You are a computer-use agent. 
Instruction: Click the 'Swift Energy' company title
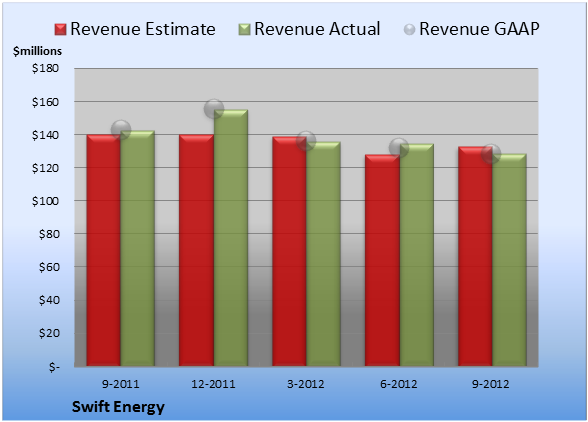coord(118,407)
